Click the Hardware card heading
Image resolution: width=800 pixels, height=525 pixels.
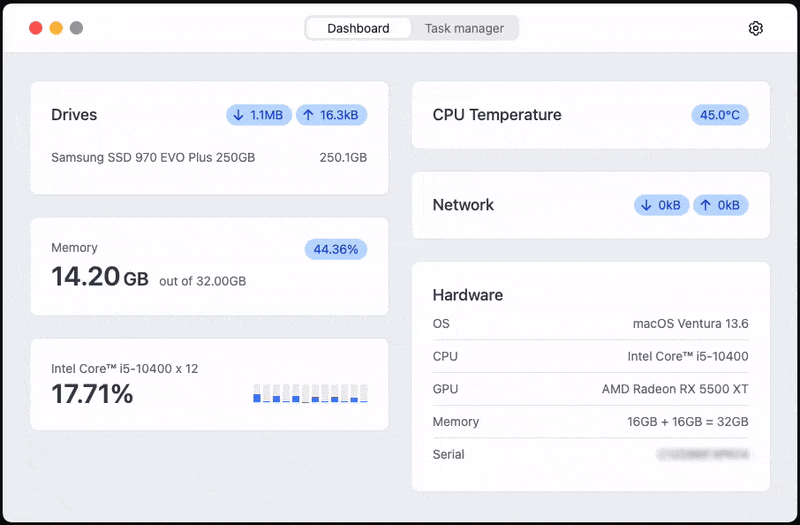point(467,295)
